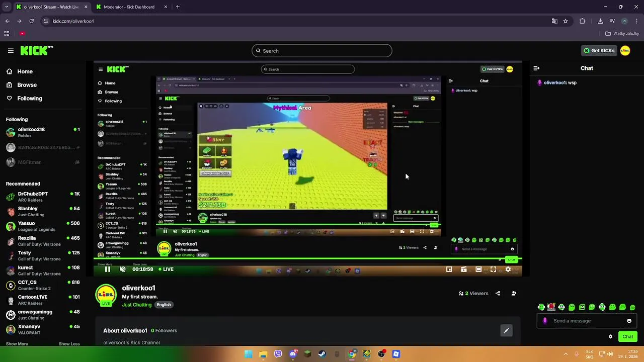Insert the last quick emote
The image size is (644, 362).
point(632,307)
